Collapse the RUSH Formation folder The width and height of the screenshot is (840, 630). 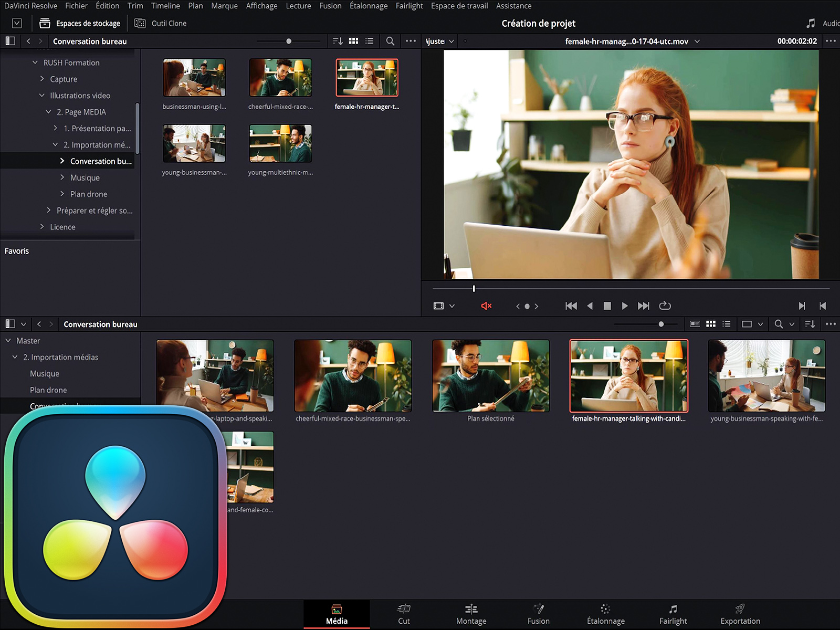35,62
